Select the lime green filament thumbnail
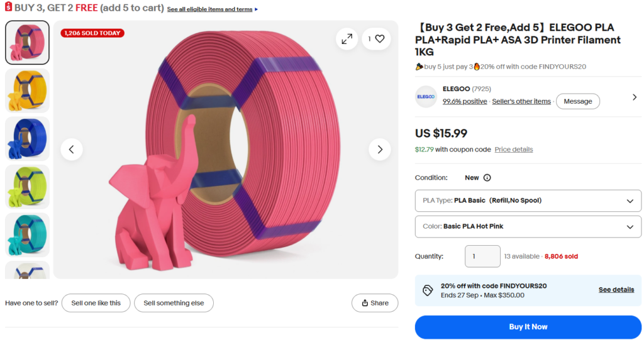This screenshot has height=340, width=644. (x=27, y=187)
